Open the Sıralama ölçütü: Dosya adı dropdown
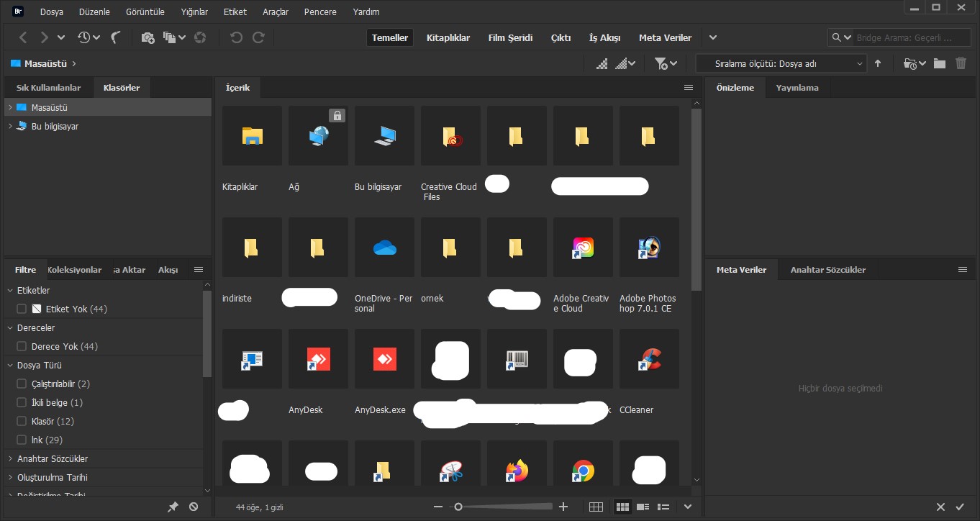Image resolution: width=980 pixels, height=521 pixels. pos(781,63)
